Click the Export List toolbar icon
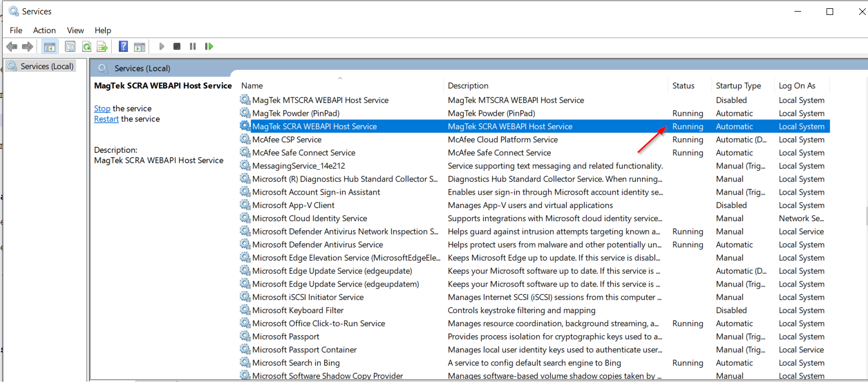The image size is (868, 385). coord(102,46)
